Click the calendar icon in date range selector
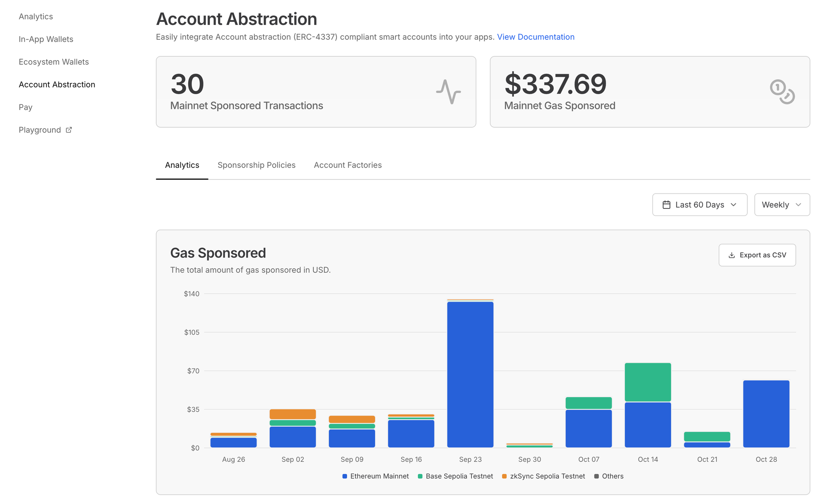Image resolution: width=829 pixels, height=504 pixels. [666, 205]
